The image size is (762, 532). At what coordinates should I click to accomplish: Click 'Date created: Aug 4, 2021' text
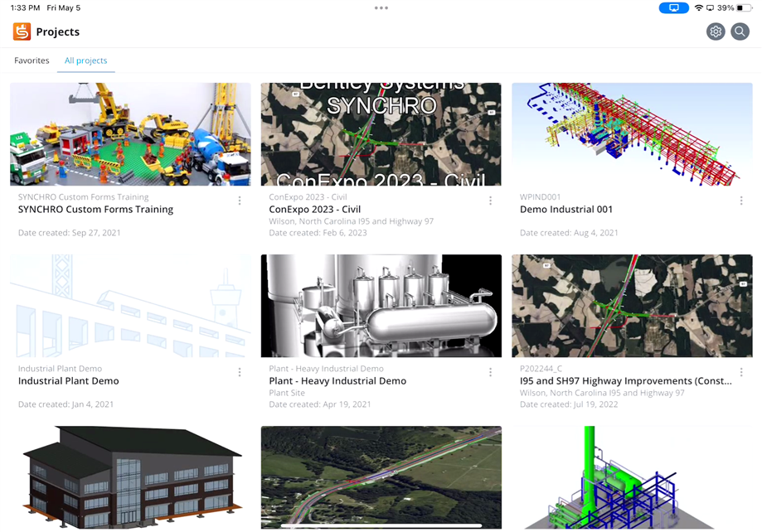coord(569,233)
